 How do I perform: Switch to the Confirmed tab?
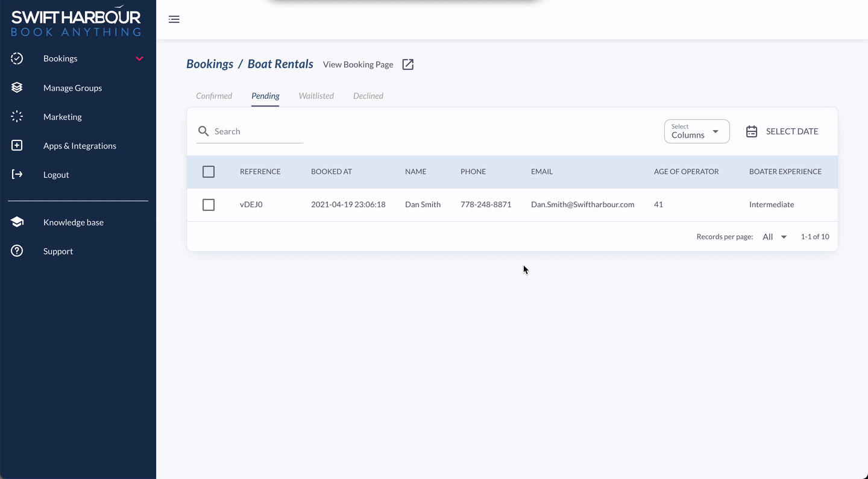tap(214, 96)
